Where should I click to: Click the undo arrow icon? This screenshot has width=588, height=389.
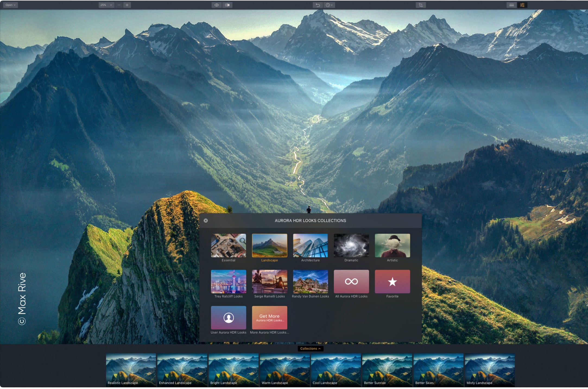click(x=318, y=5)
